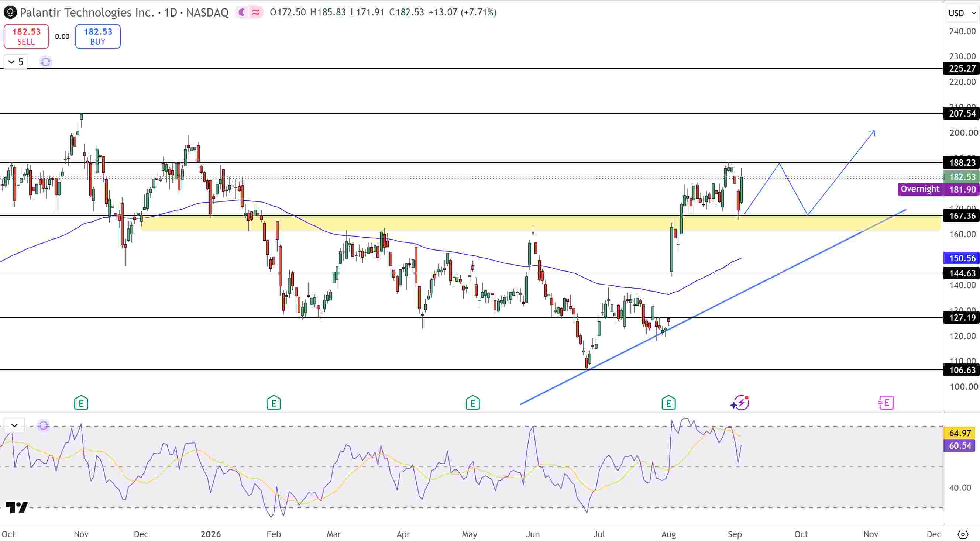Click the blue 150.56 moving average label

point(962,258)
